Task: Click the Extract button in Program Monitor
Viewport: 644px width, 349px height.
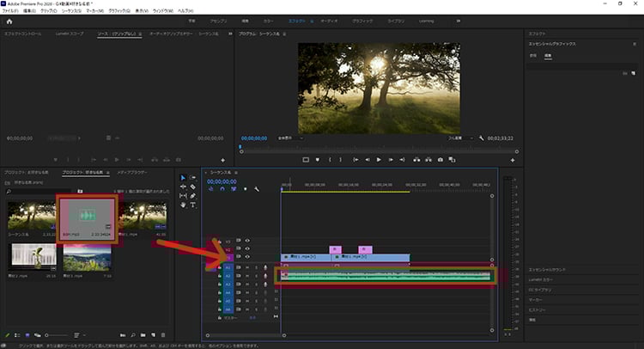Action: point(428,160)
